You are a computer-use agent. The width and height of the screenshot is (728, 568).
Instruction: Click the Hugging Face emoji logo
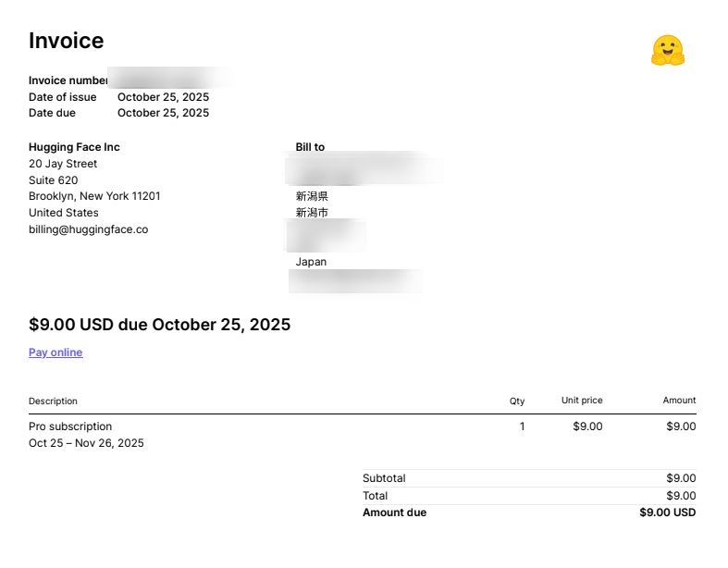[667, 51]
